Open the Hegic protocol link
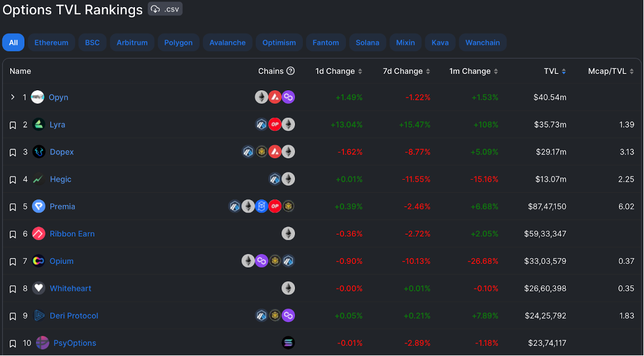This screenshot has width=644, height=356. tap(60, 179)
